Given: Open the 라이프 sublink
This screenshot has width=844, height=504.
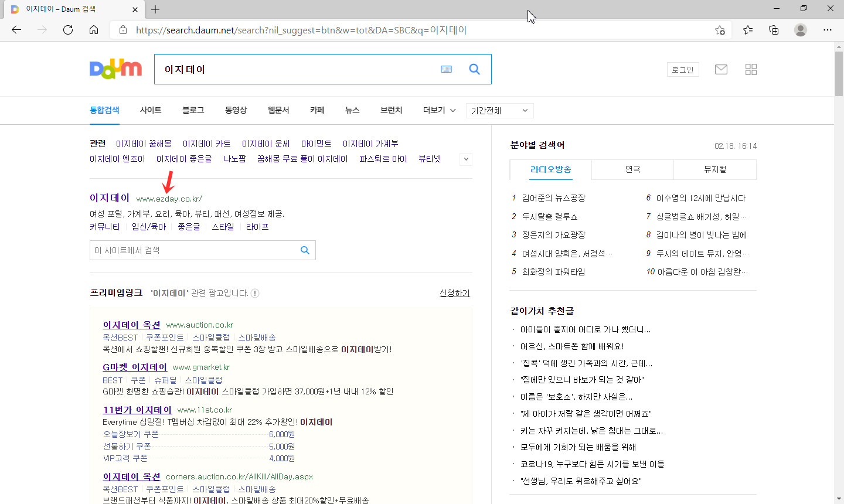Looking at the screenshot, I should click(x=257, y=227).
